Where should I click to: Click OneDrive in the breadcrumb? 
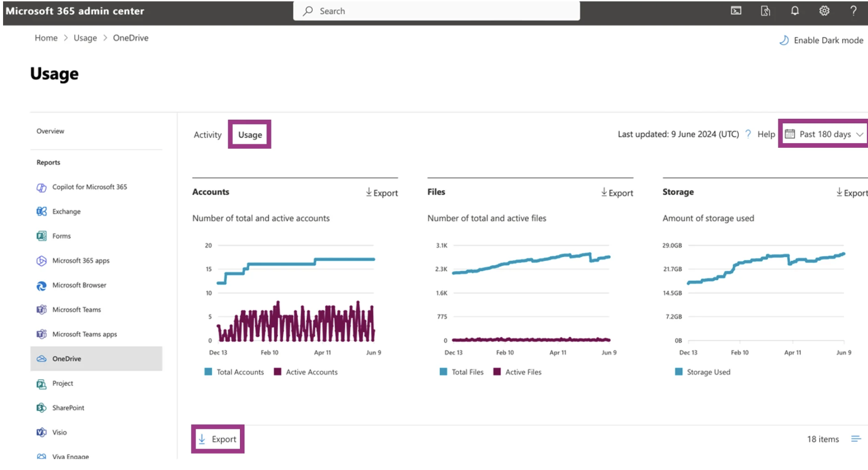130,38
